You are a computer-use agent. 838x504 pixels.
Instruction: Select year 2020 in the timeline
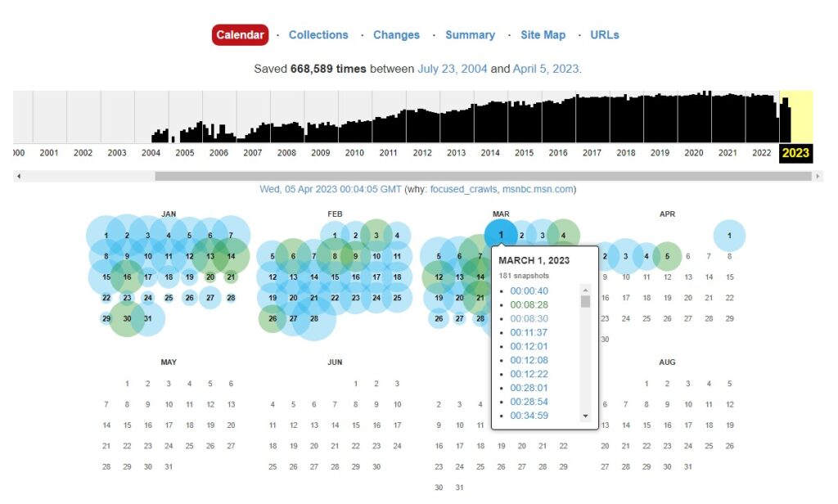click(x=693, y=153)
